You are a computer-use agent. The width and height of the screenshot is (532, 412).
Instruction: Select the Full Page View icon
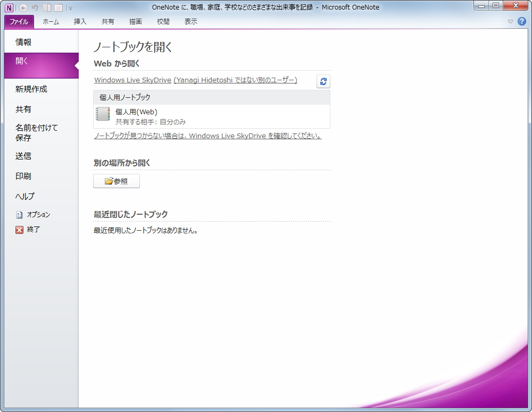tap(59, 7)
